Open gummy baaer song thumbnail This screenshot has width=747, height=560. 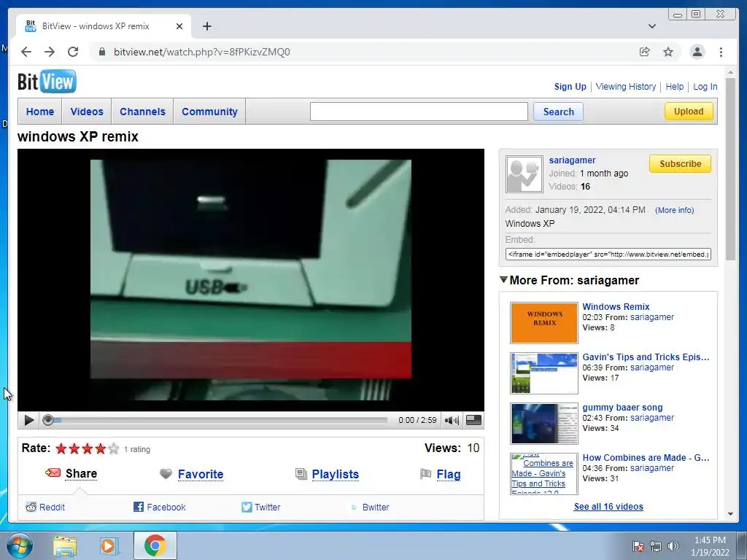(544, 424)
